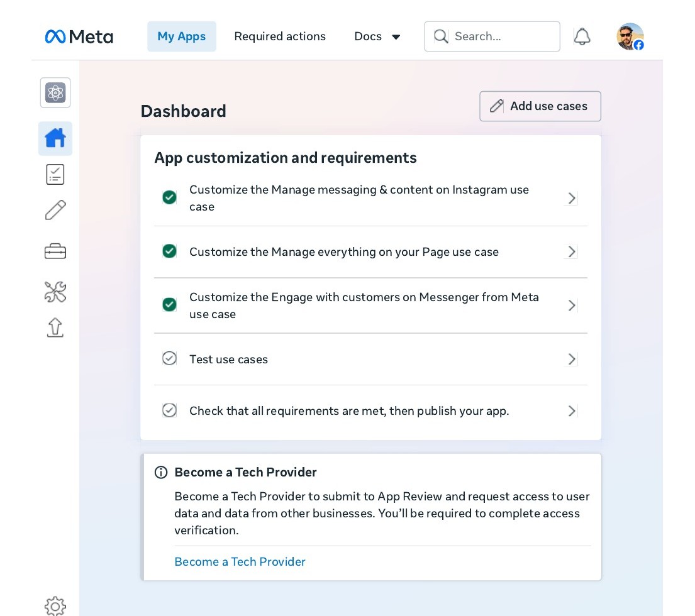Click green checkmark for Page use case
695x616 pixels.
click(x=169, y=251)
